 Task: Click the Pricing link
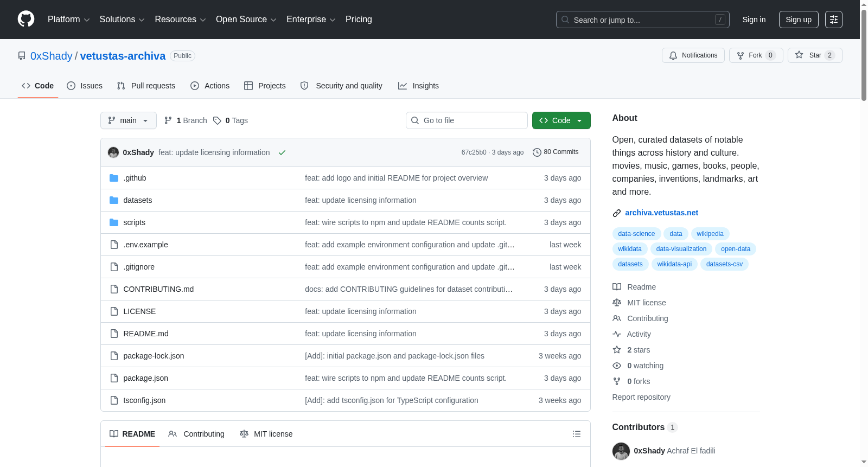359,20
